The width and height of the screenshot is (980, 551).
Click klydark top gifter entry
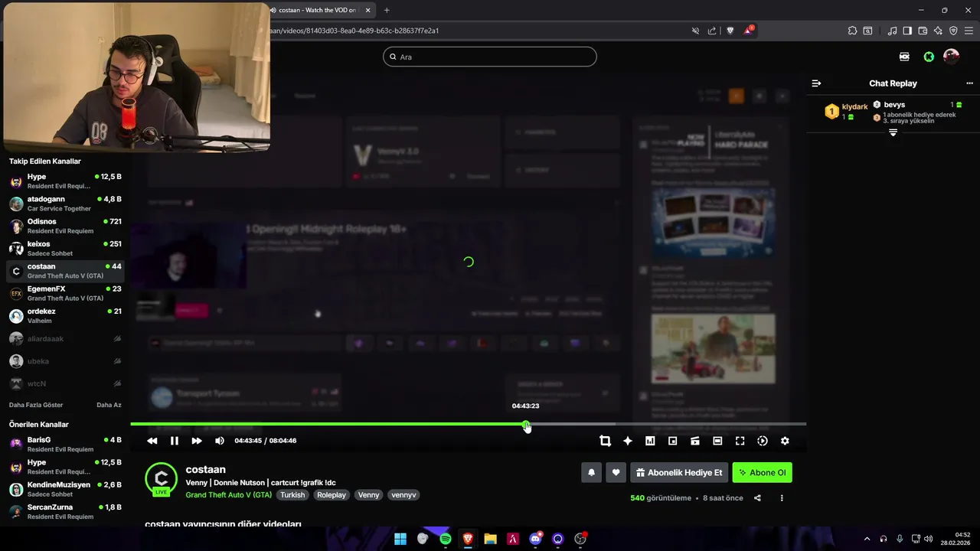tap(846, 111)
